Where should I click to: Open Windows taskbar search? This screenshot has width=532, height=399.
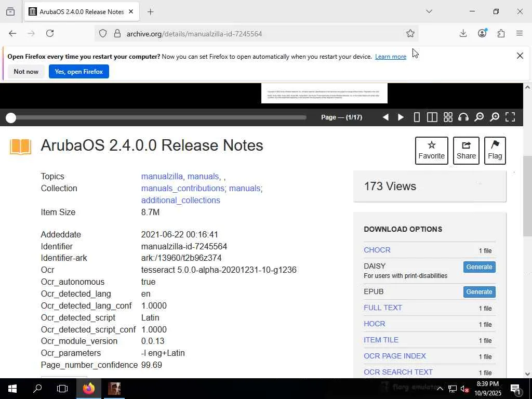[37, 389]
